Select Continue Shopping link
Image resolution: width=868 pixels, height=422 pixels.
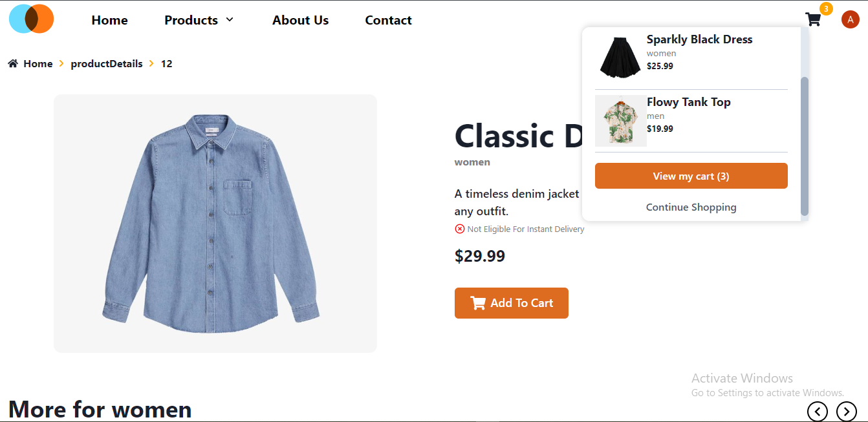click(691, 207)
